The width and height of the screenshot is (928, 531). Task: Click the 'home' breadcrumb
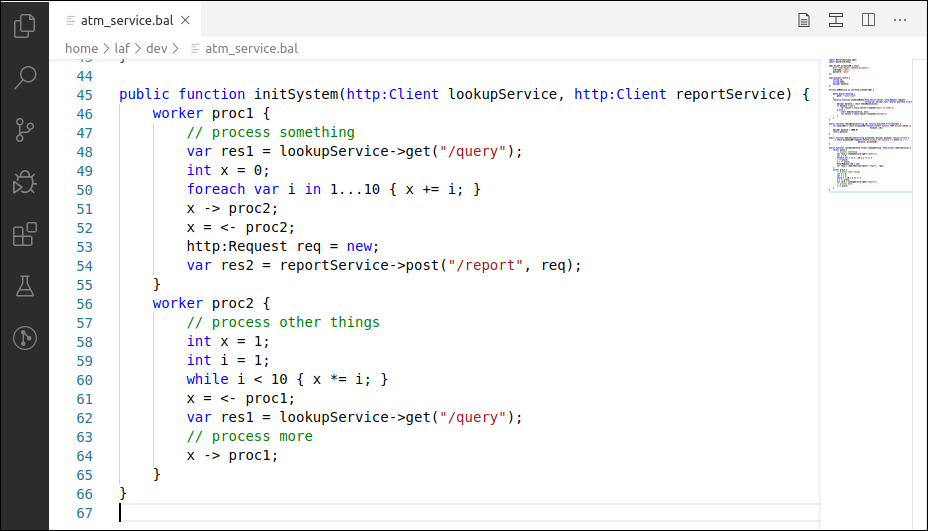coord(81,49)
